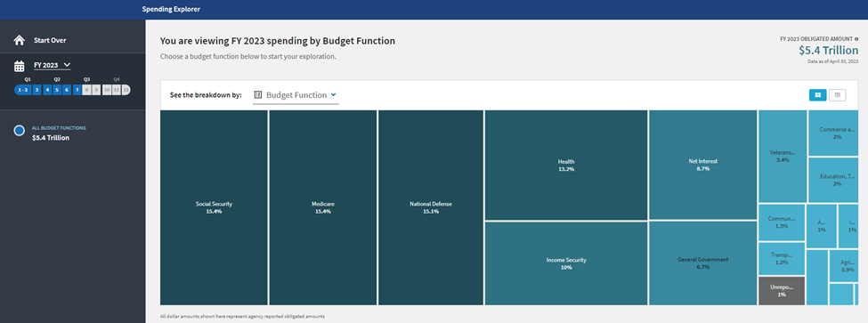Select period 1-2 in Q1
868x323 pixels.
coord(22,90)
